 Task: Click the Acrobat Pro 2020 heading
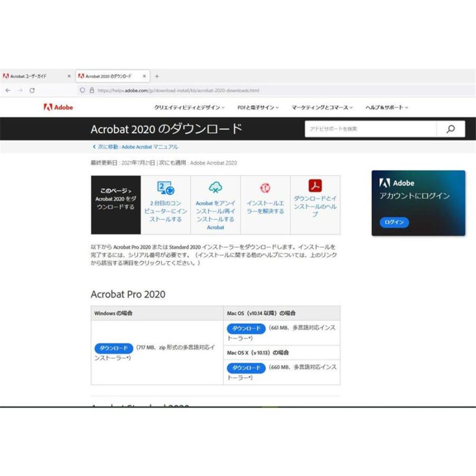click(128, 294)
